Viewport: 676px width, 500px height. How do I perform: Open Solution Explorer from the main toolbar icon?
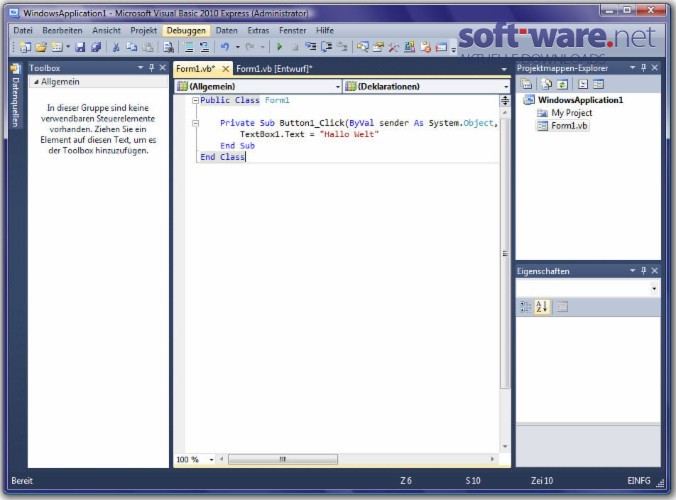(362, 47)
